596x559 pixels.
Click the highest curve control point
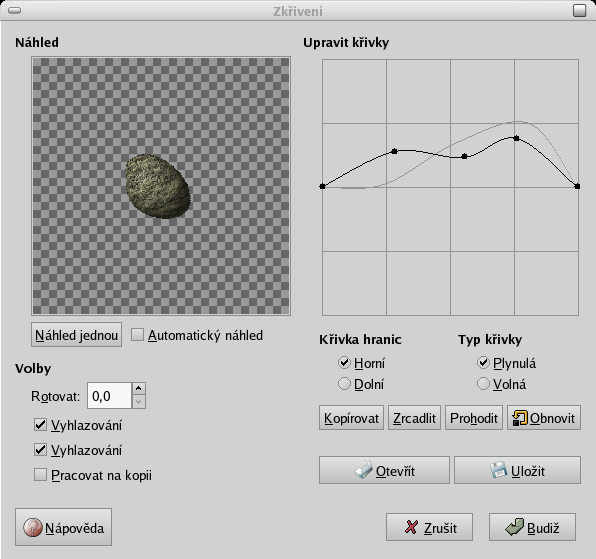(516, 138)
